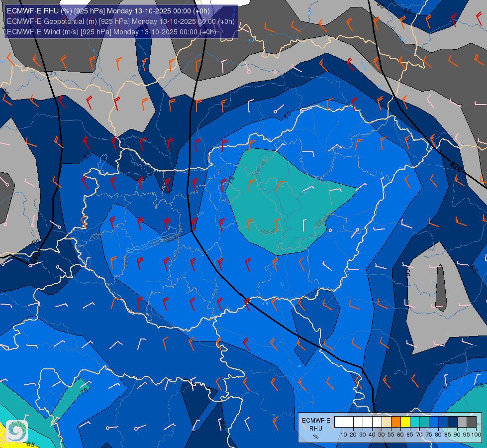Select the dark gray 95–100% legend swatch

coord(472,422)
